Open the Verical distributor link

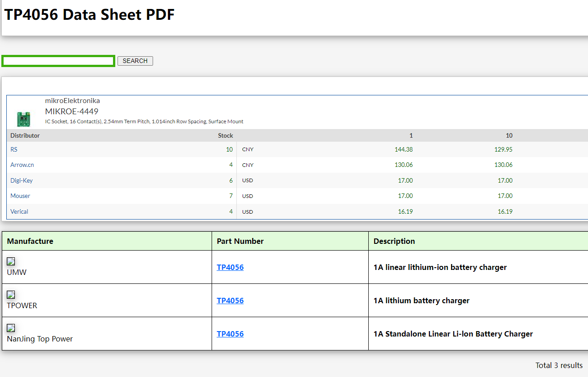(19, 211)
